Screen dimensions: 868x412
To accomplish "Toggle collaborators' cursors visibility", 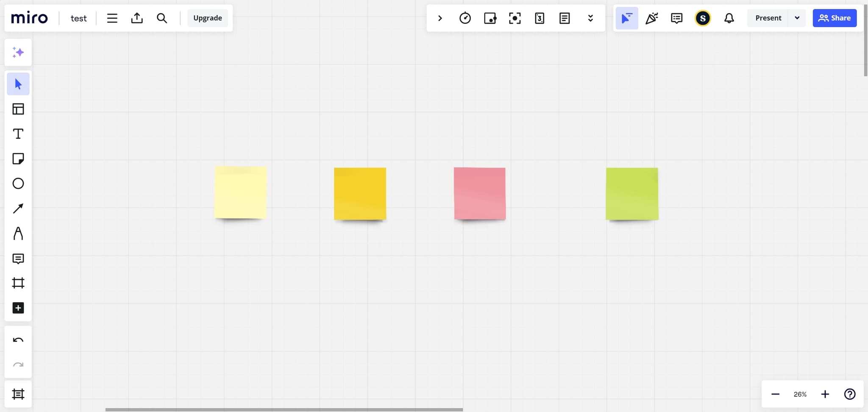I will click(626, 18).
